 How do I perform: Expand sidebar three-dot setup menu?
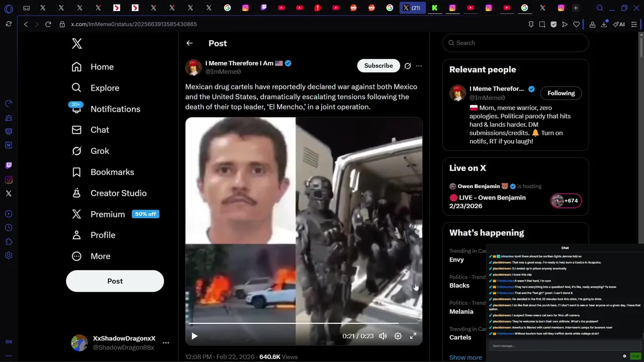[9, 355]
